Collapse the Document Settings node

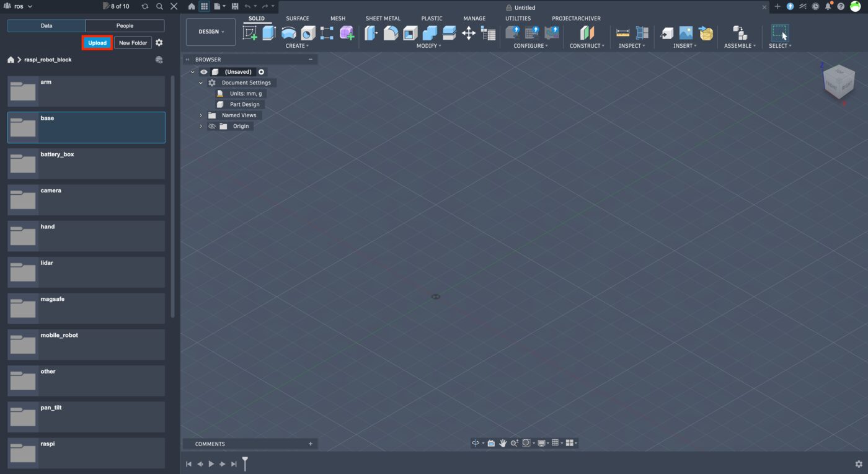pos(201,83)
